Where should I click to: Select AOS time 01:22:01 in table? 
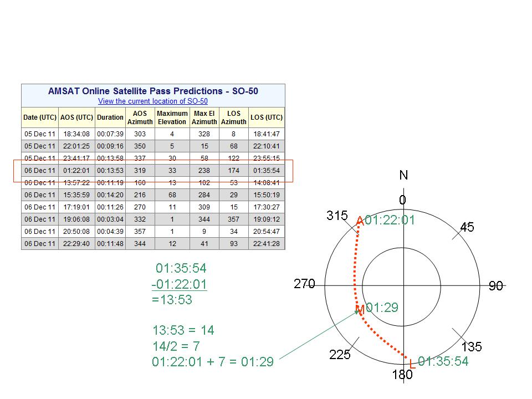(x=76, y=171)
